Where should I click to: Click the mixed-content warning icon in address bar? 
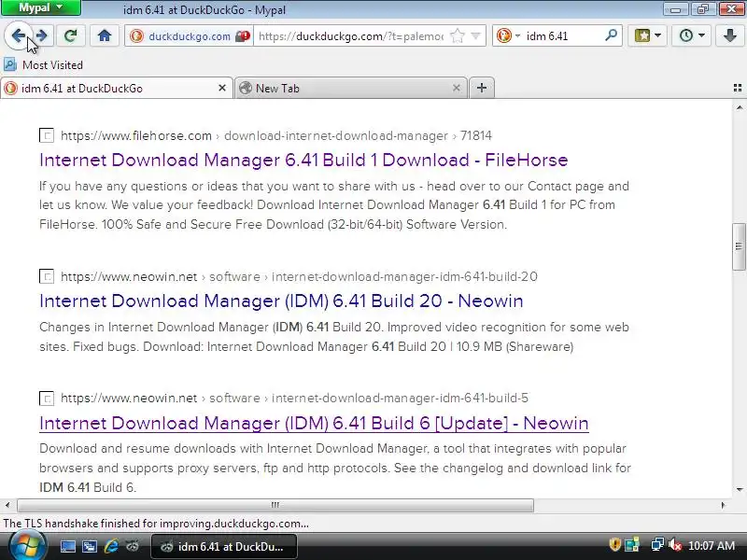click(x=243, y=36)
